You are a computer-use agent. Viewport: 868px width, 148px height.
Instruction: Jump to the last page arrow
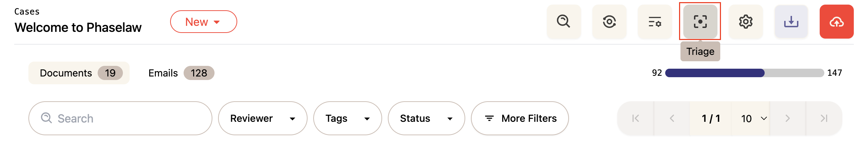pyautogui.click(x=824, y=118)
